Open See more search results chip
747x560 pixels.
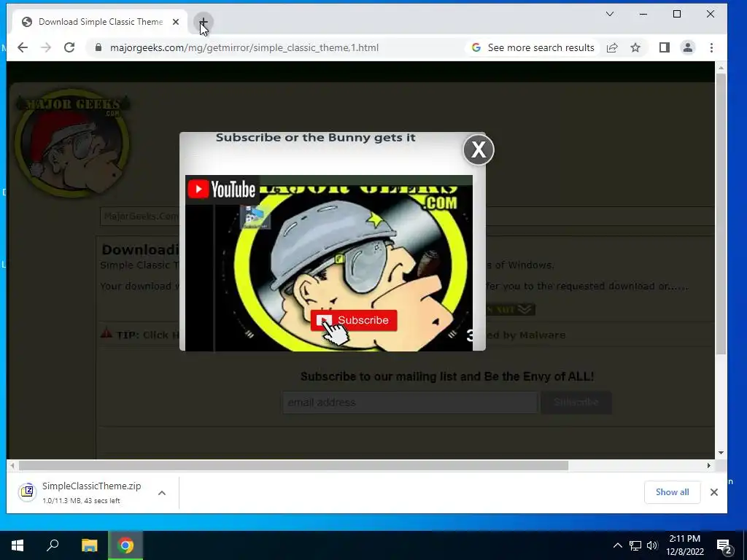pos(533,47)
